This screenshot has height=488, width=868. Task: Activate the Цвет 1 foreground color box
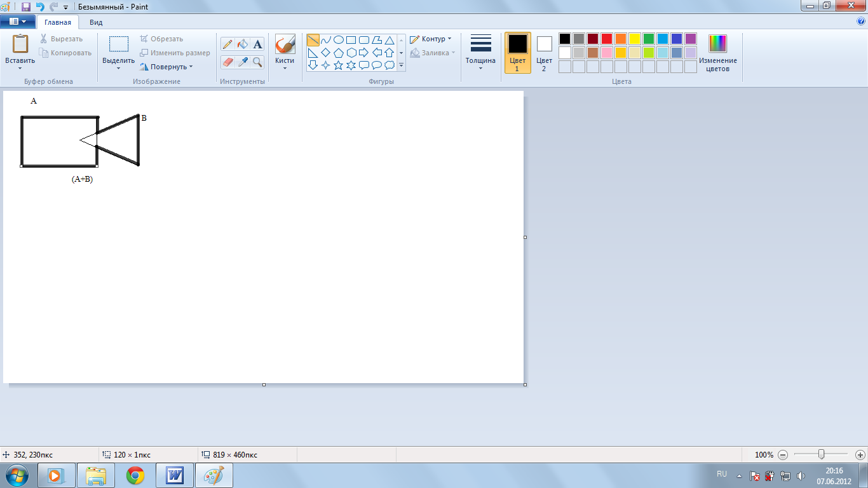518,53
